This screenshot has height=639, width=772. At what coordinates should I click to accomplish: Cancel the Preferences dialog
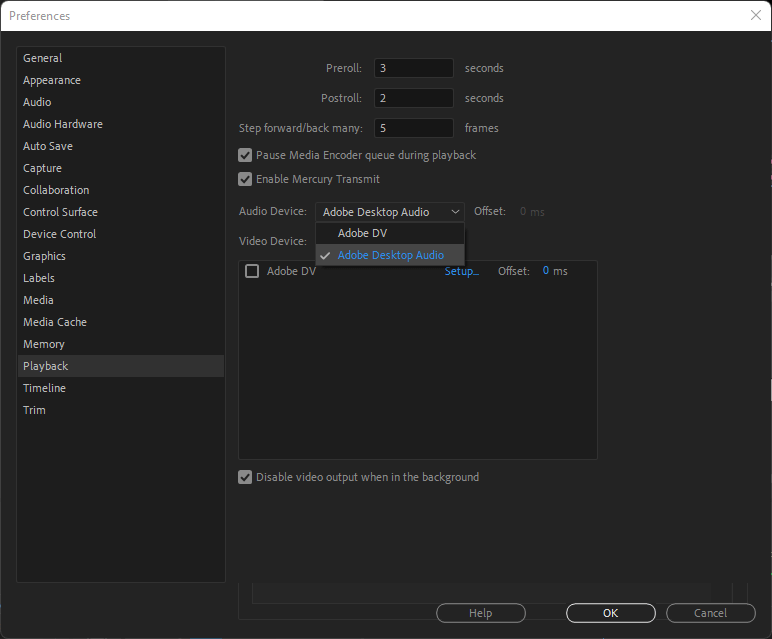[710, 613]
